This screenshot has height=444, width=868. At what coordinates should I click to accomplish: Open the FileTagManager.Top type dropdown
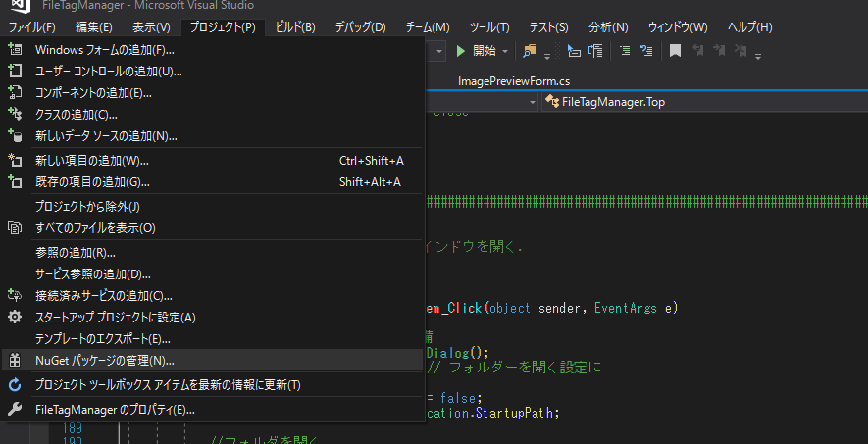pyautogui.click(x=704, y=102)
